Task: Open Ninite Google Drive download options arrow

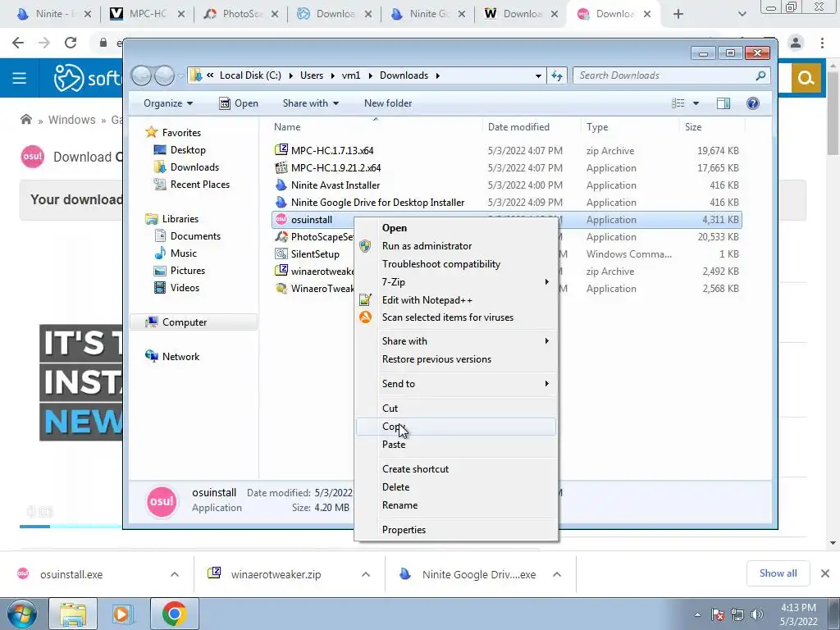Action: pos(557,574)
